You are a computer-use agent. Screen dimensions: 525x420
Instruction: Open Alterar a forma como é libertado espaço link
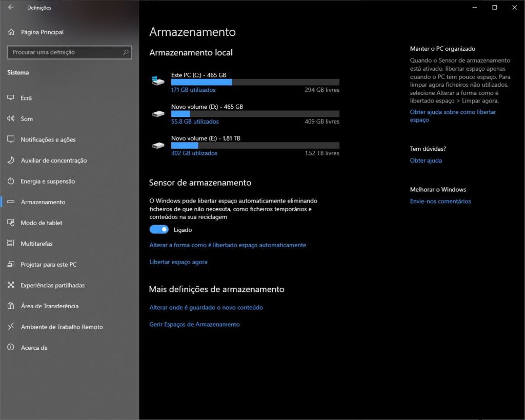[x=228, y=245]
